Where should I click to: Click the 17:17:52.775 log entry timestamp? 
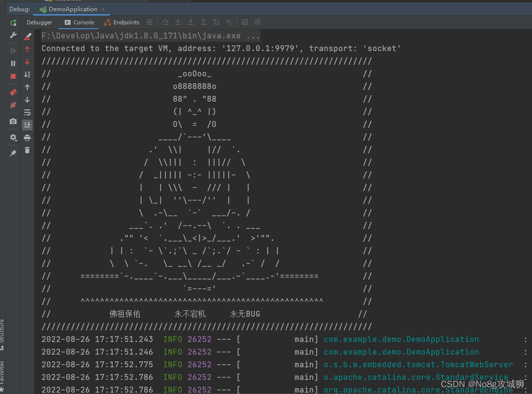97,364
